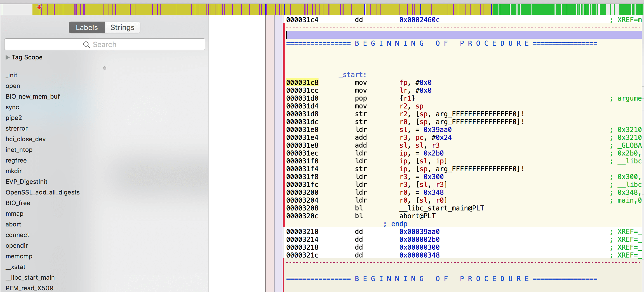Select the opendir label
Image resolution: width=644 pixels, height=292 pixels.
pyautogui.click(x=17, y=245)
